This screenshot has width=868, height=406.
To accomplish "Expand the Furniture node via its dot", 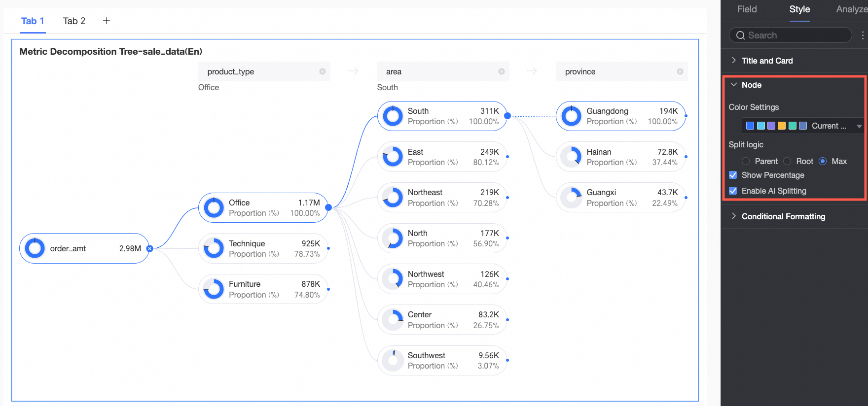I will [x=328, y=289].
